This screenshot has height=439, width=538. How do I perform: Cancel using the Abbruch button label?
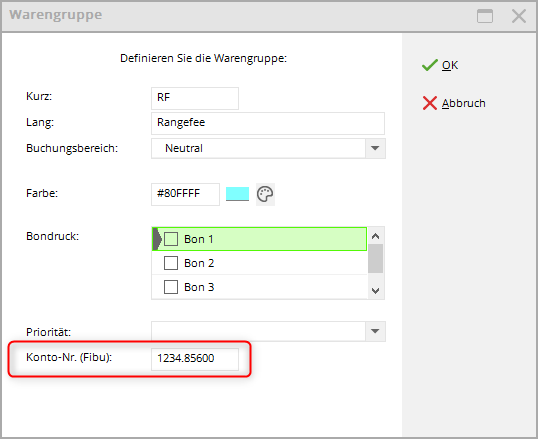tap(464, 103)
